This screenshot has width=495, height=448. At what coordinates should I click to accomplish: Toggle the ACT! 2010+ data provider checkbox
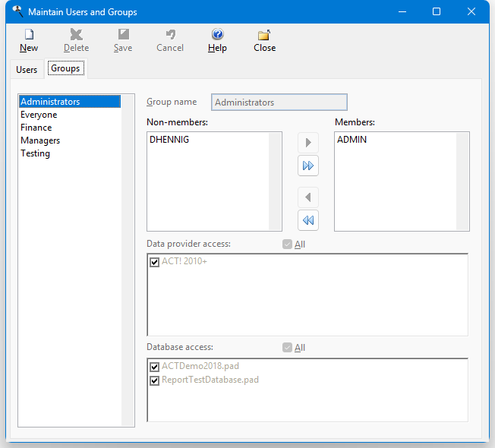coord(155,262)
